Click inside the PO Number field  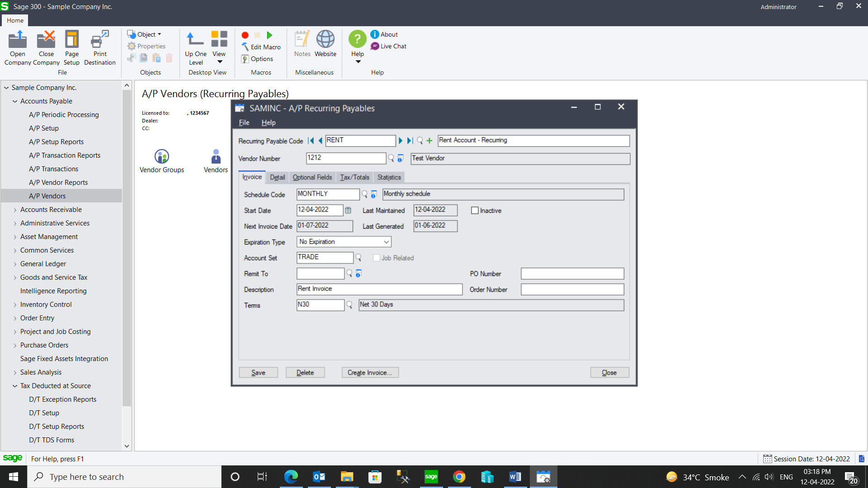[x=572, y=273]
